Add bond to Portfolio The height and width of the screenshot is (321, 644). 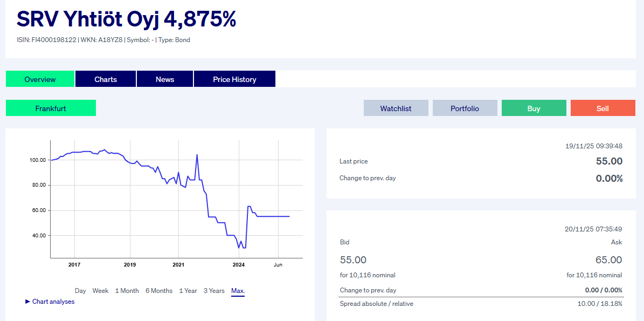pos(465,108)
